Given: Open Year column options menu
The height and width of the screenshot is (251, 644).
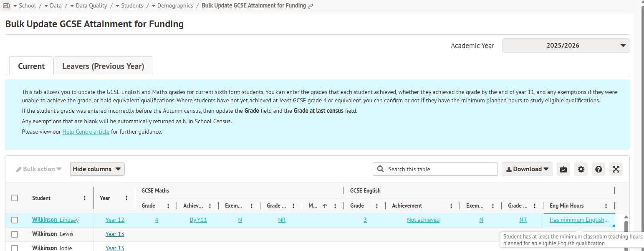Looking at the screenshot, I should click(126, 198).
